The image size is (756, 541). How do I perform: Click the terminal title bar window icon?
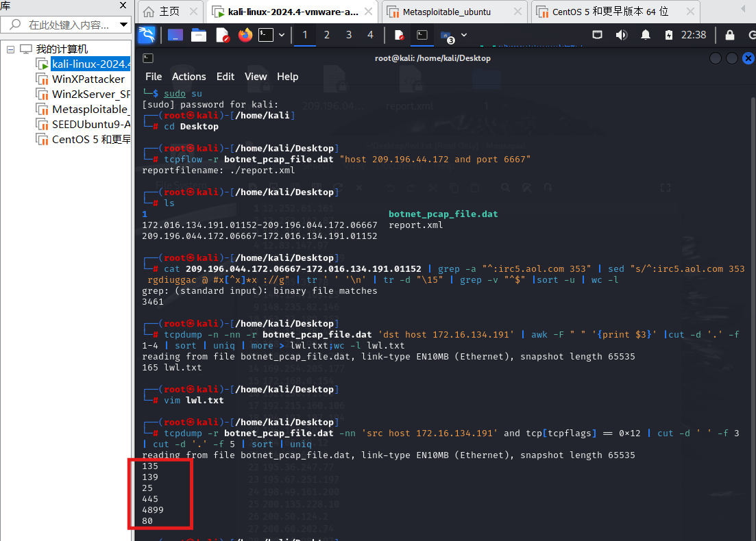(148, 58)
